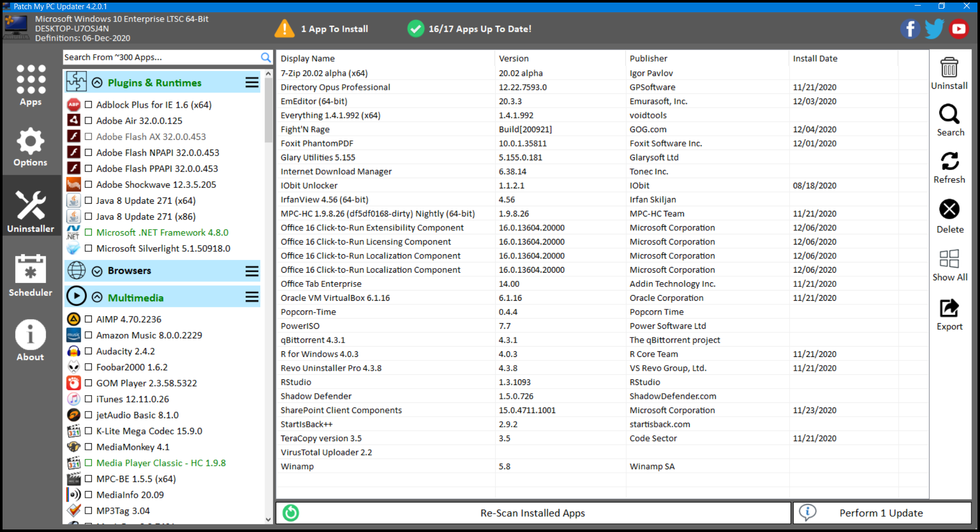Click the Plugins & Runtimes puzzle icon
The image size is (980, 532).
pyautogui.click(x=77, y=82)
